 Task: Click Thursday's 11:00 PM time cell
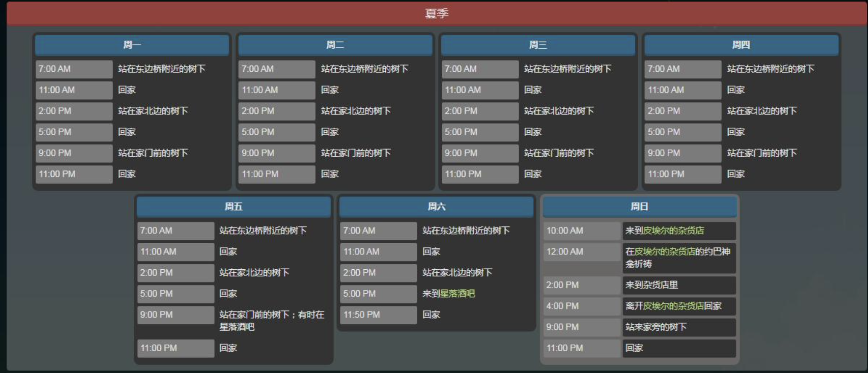click(682, 174)
